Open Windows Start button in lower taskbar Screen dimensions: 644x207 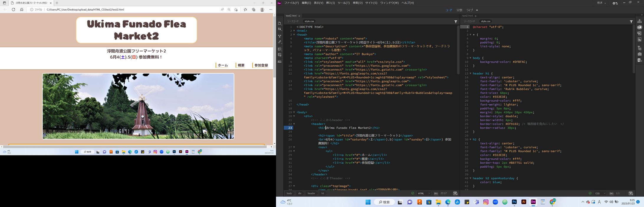[368, 202]
